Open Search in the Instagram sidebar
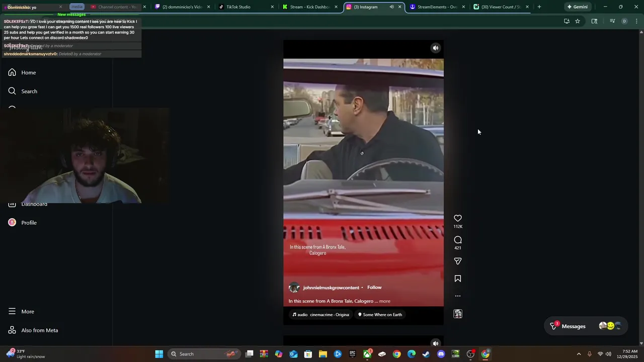Image resolution: width=644 pixels, height=362 pixels. click(x=23, y=91)
